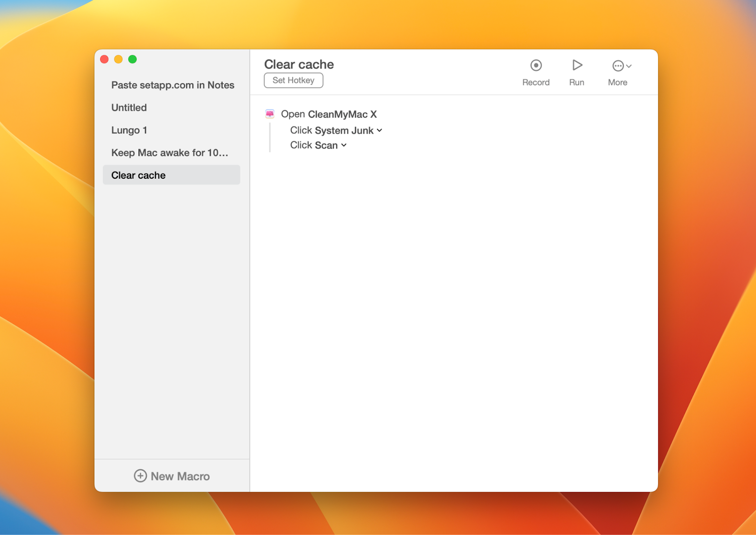Minimize the window with yellow button

(119, 59)
